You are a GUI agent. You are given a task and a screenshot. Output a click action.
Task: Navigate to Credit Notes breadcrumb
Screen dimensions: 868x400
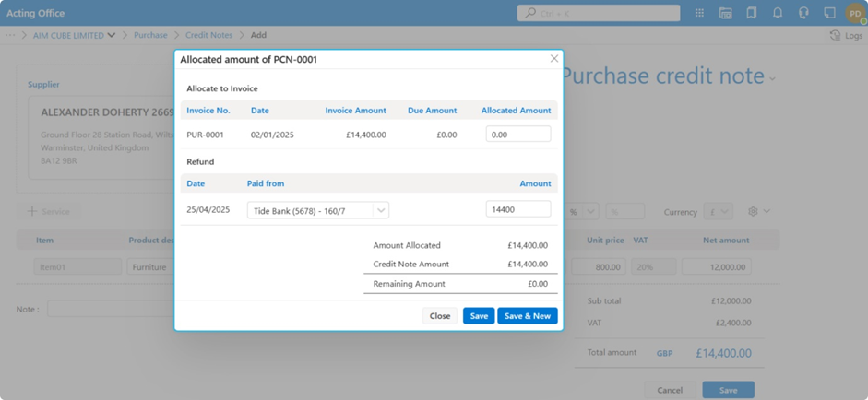coord(208,35)
